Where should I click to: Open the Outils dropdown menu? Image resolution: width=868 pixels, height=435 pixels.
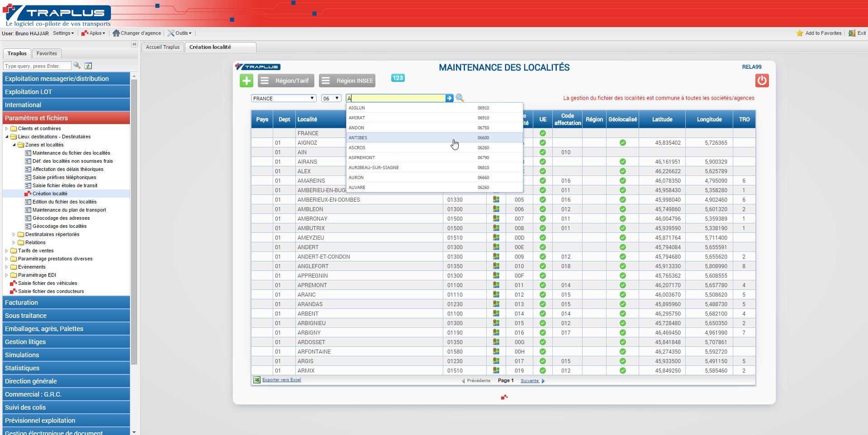coord(180,33)
